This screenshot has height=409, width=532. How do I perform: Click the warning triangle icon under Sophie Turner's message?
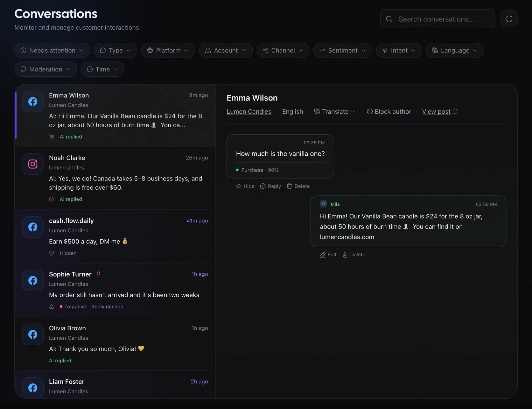tap(52, 307)
